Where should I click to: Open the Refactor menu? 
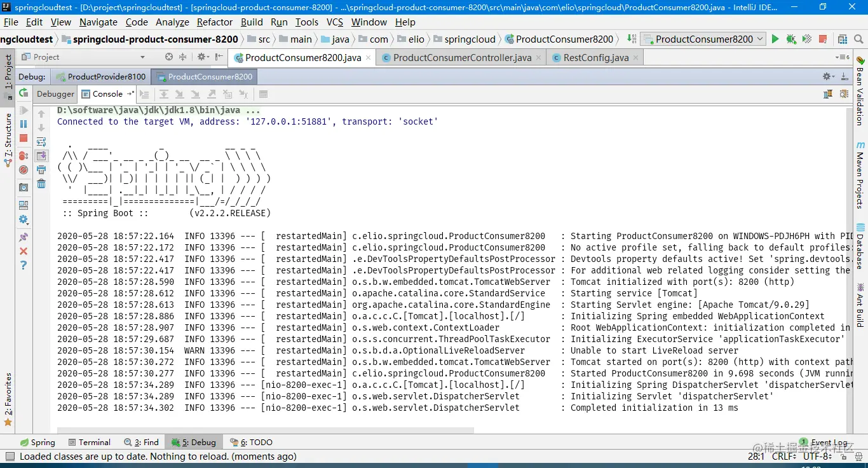(215, 22)
